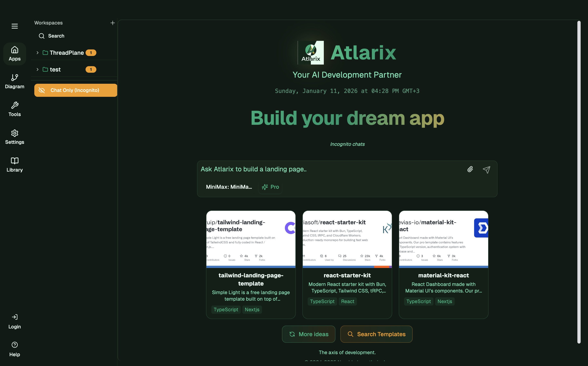Attach a file with paperclip icon
The height and width of the screenshot is (366, 588).
(x=470, y=169)
